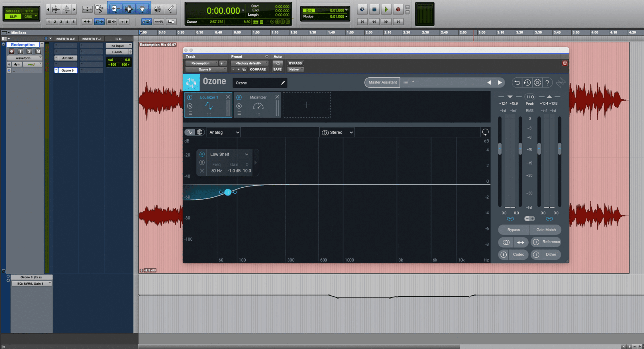Viewport: 644px width, 349px height.
Task: Solo the Equalizer 1 module
Action: 189,106
